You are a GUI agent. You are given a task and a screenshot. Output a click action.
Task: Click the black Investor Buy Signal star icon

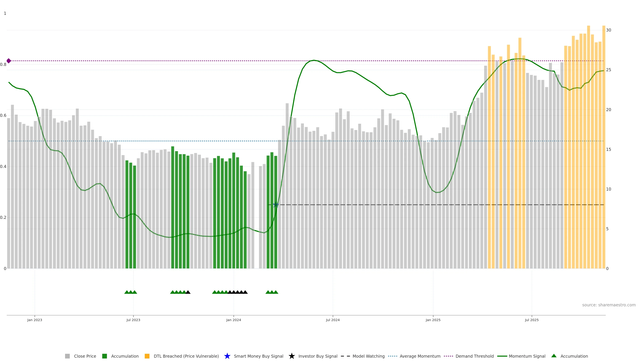[x=291, y=356]
